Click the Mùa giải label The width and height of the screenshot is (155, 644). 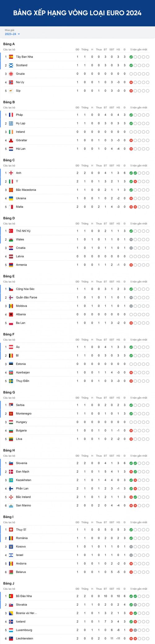point(9,30)
